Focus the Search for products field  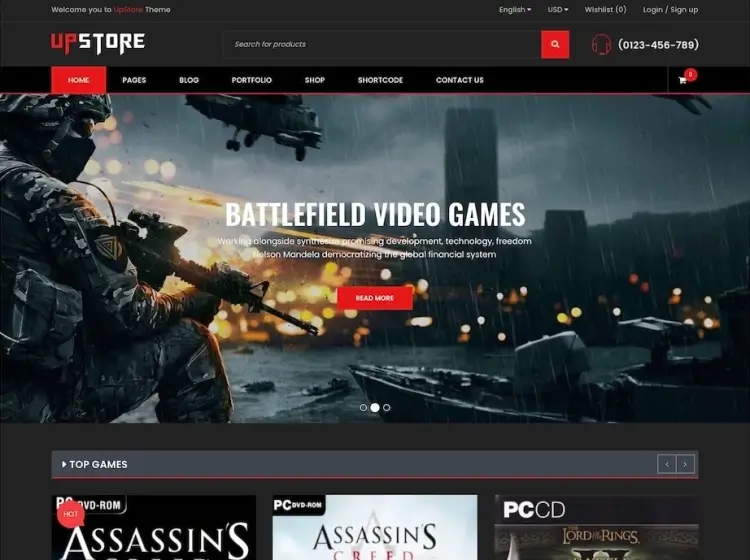(x=380, y=44)
